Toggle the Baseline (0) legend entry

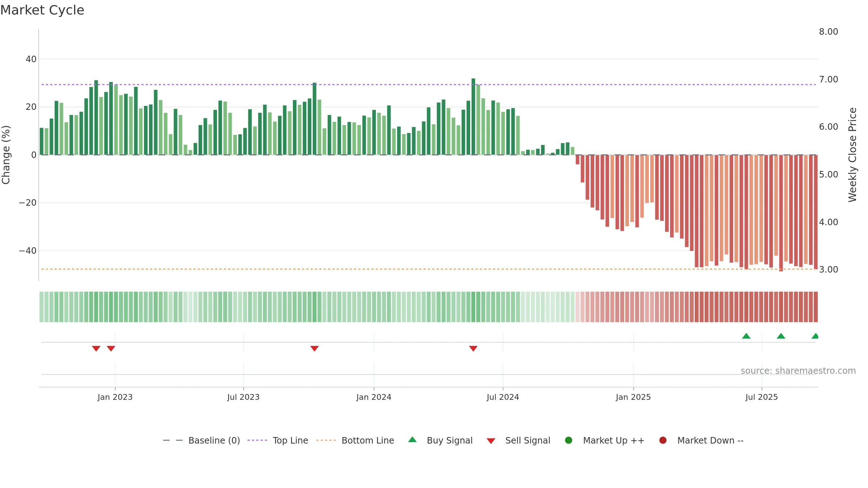201,440
